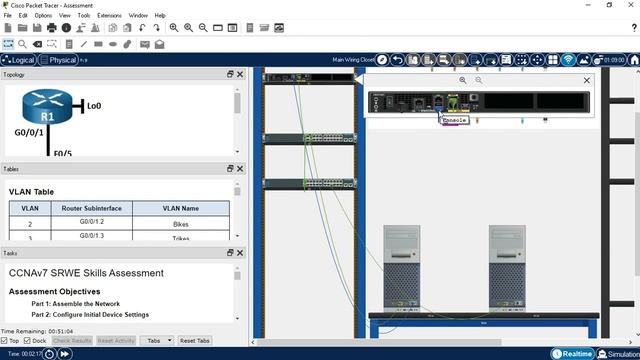Undock the Topology panel
Screen dimensions: 640x360
[x=230, y=74]
